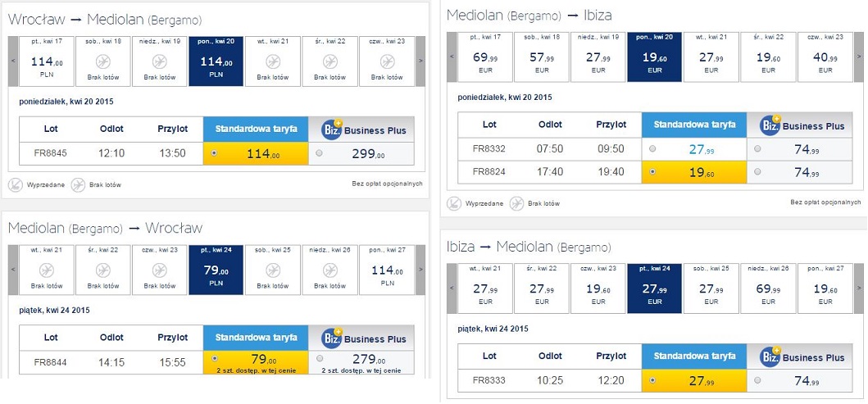
Task: Click Wyprzedane legend icon under Wrocław–Mediolan
Action: point(16,184)
